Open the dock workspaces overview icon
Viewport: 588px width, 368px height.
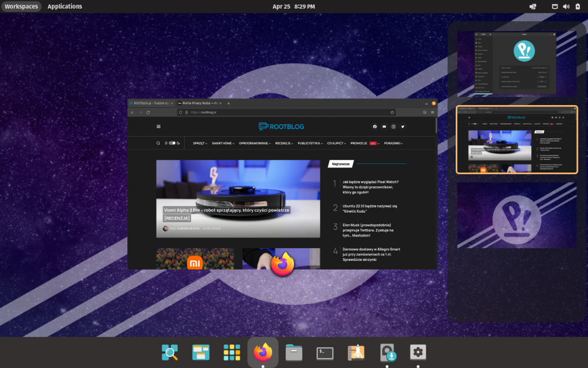(x=201, y=352)
